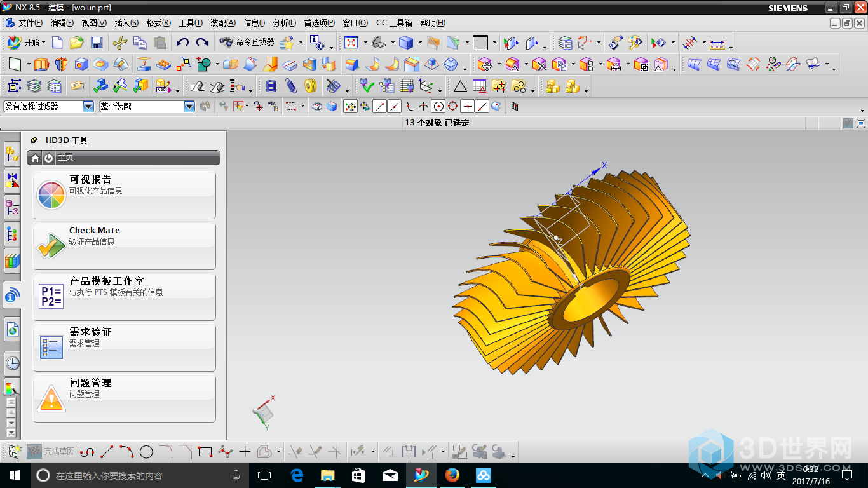Select the sketch Line tool

point(107,452)
